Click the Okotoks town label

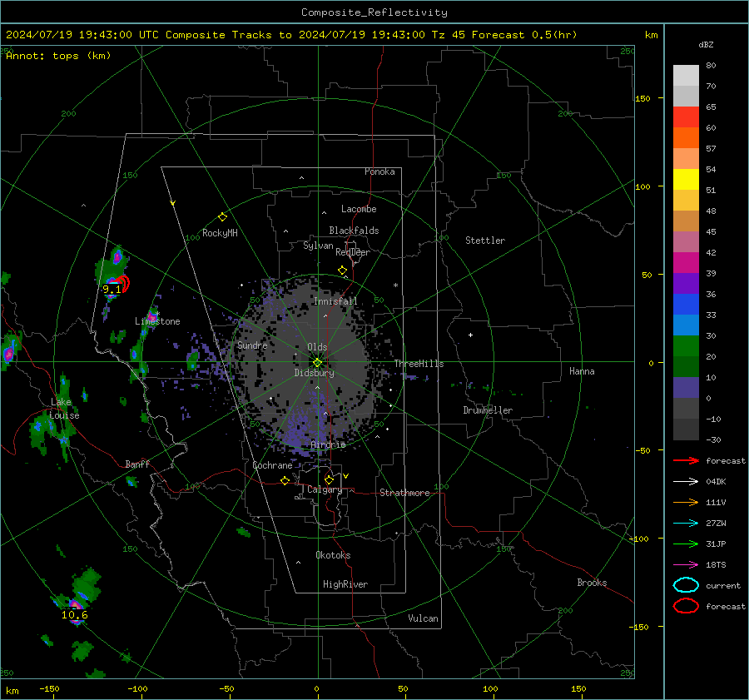point(333,555)
